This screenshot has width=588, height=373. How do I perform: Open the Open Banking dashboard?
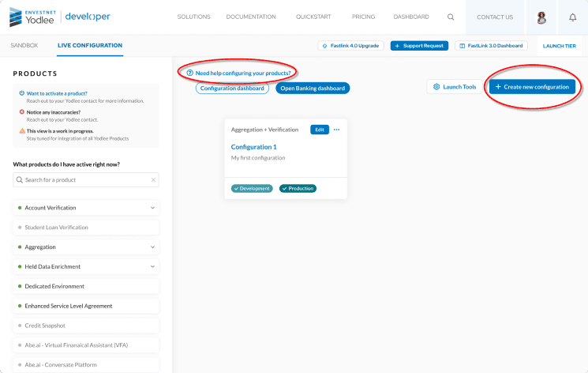(313, 89)
